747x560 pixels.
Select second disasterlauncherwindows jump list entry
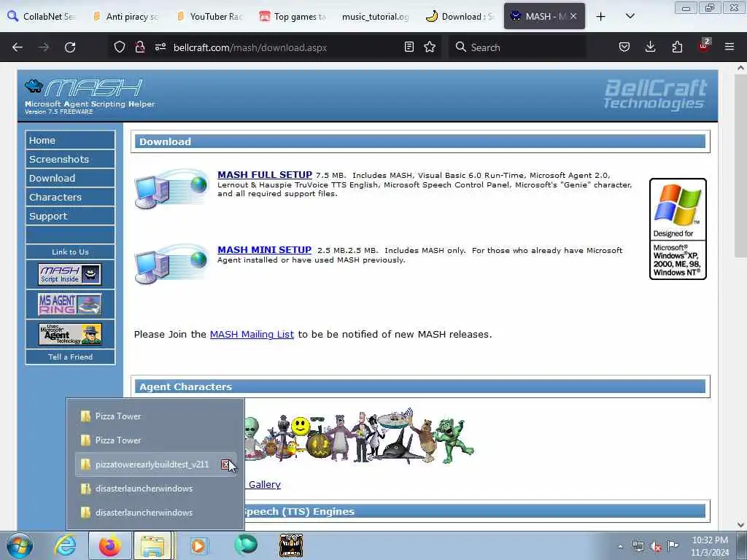(155, 513)
